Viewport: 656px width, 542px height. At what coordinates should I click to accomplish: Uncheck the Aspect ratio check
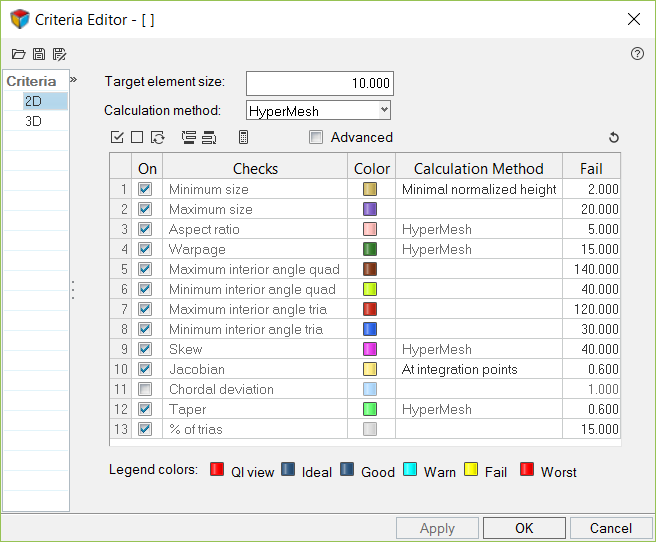tap(145, 229)
